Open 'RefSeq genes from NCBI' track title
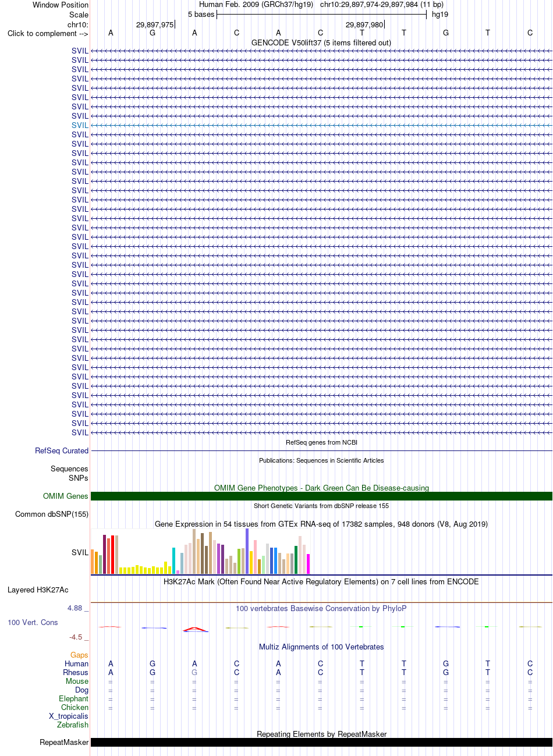Viewport: 553px width, 756px height. pos(321,442)
